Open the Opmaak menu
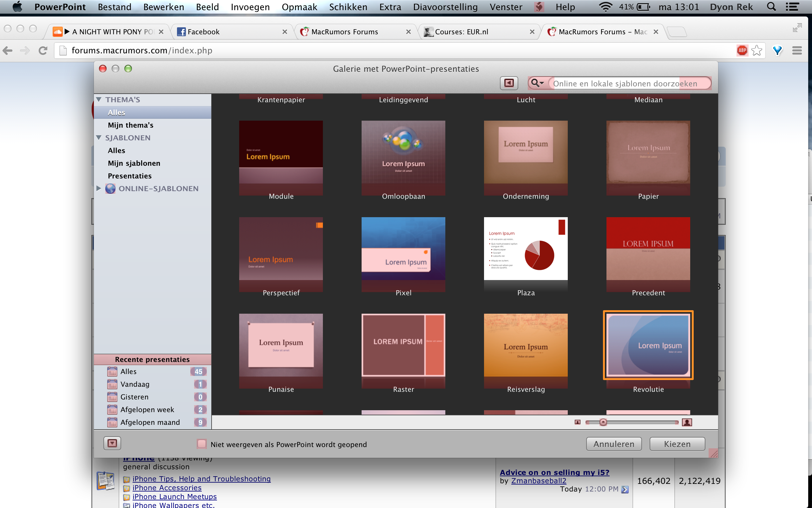Screen dimensions: 812x508 tap(299, 7)
